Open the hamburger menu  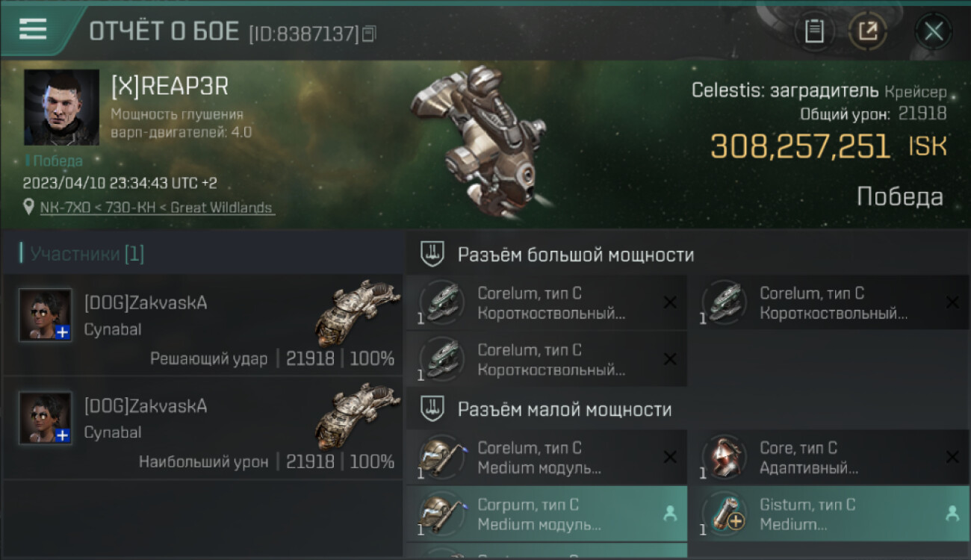tap(33, 30)
